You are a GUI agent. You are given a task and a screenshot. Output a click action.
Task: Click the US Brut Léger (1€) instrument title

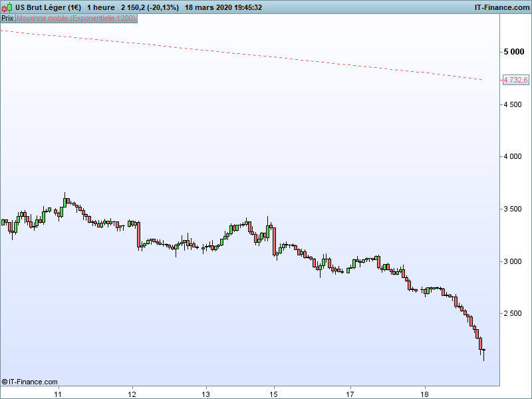click(48, 7)
